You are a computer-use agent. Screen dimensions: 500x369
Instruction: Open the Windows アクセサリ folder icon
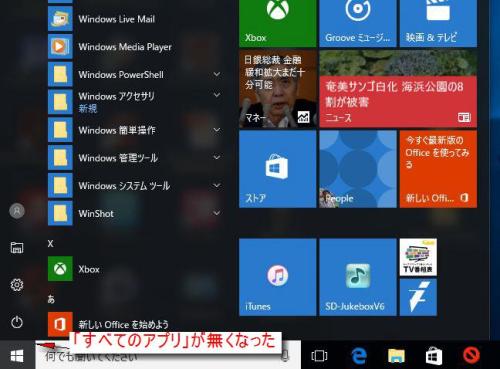click(x=60, y=102)
